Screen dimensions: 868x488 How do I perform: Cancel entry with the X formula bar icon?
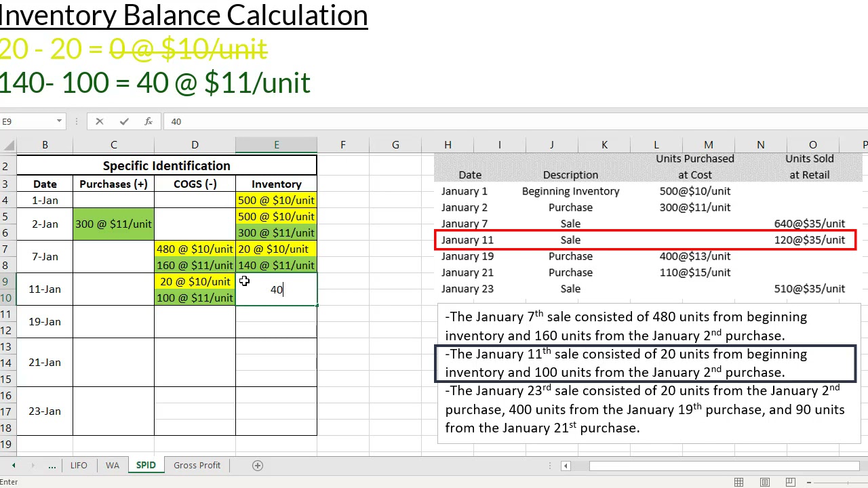point(99,121)
